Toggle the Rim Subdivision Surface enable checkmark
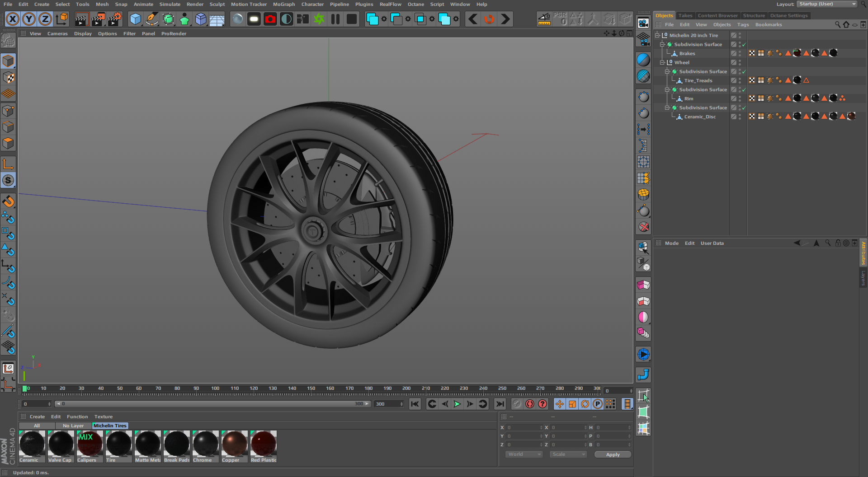868x477 pixels. [x=744, y=89]
